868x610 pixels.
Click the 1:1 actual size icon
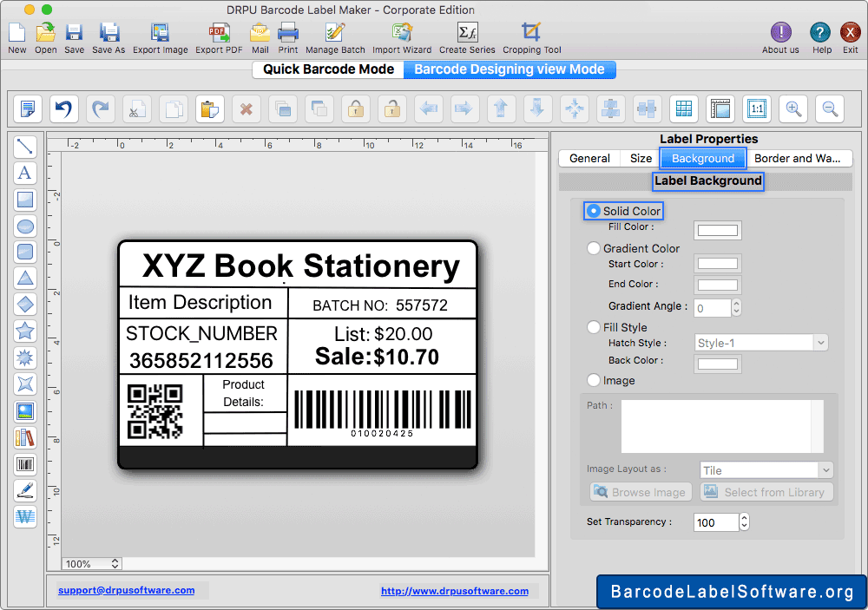tap(757, 108)
